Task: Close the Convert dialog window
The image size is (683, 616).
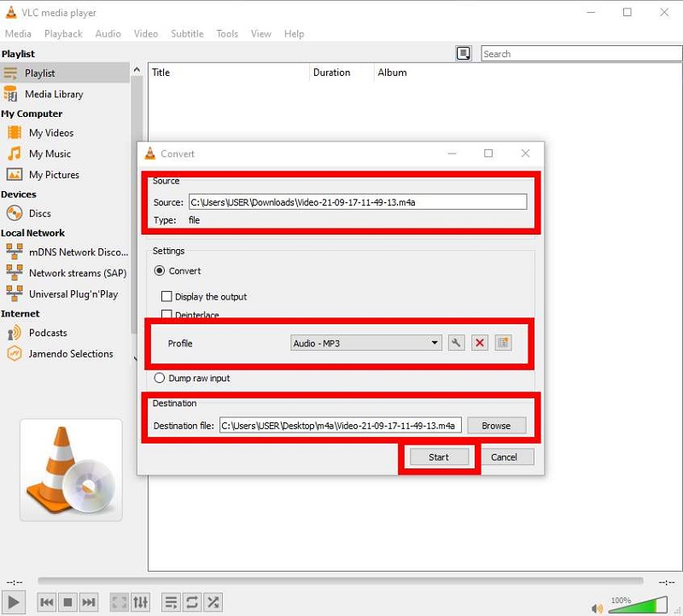Action: 525,154
